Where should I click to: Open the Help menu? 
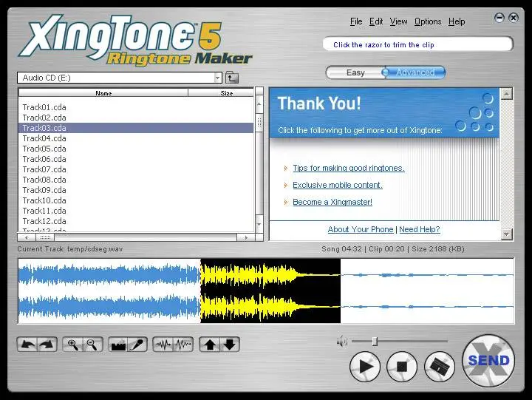(x=457, y=21)
